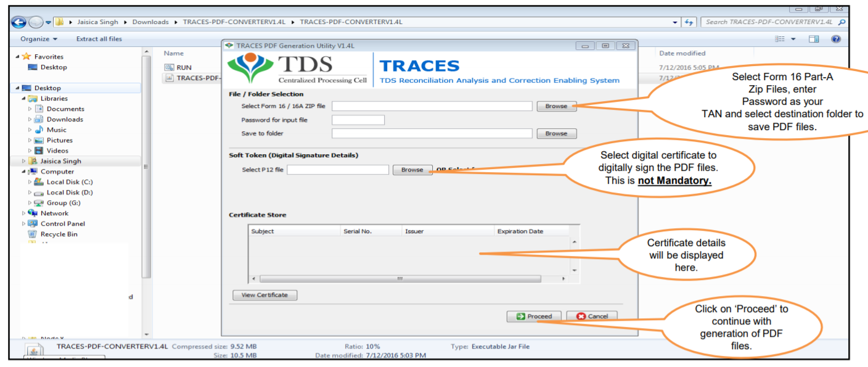The width and height of the screenshot is (868, 367).
Task: Click the Proceed button
Action: click(x=534, y=316)
